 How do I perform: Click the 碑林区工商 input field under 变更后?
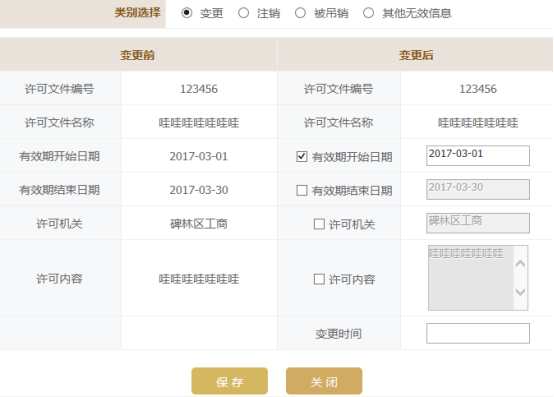tap(478, 223)
